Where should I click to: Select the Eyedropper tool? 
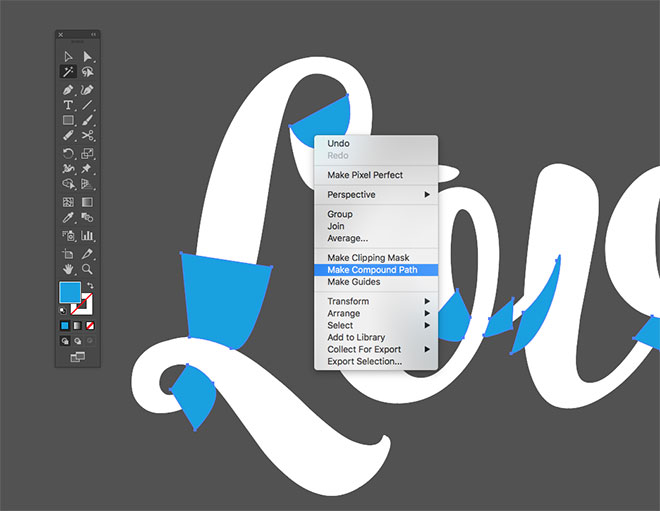coord(68,218)
